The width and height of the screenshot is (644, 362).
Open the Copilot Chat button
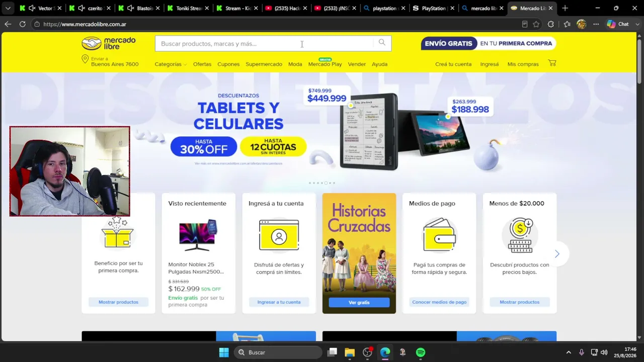618,24
